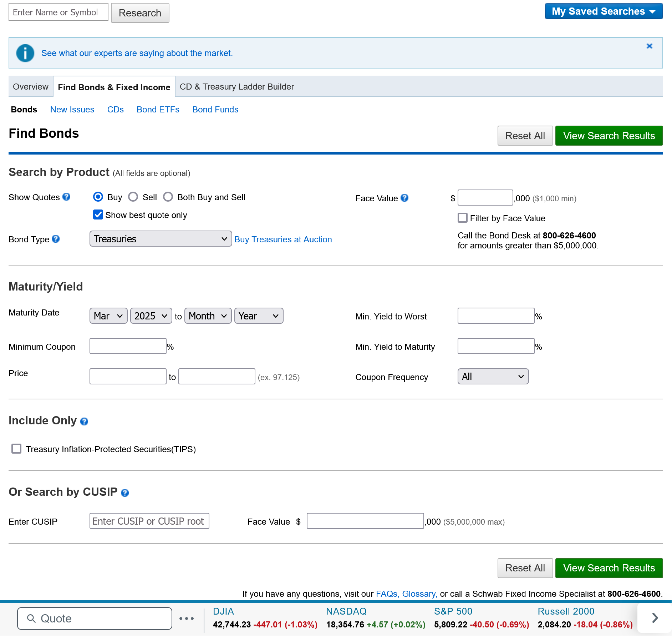Open CD & Treasury Ladder Builder tab

237,87
